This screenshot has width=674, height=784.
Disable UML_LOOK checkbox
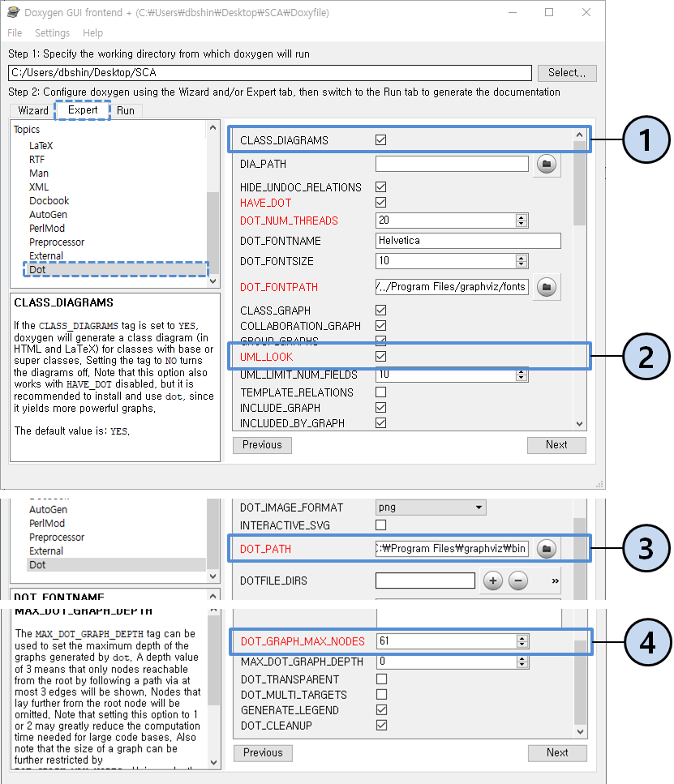pos(380,357)
